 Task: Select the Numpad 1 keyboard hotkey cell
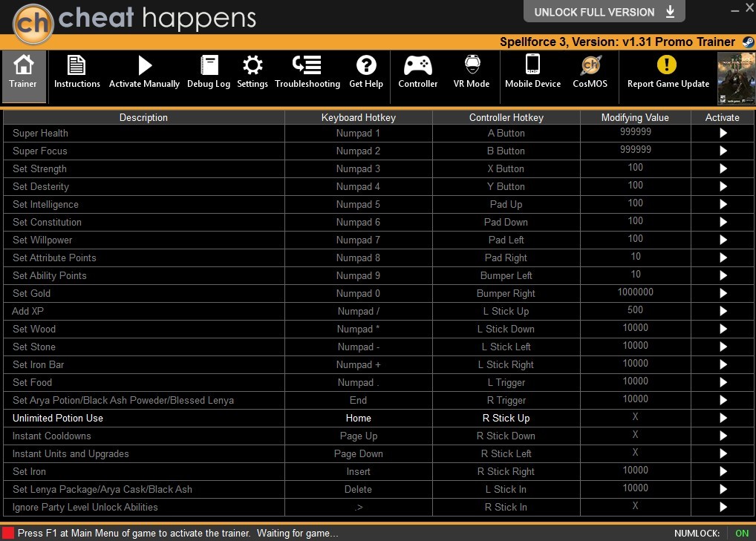click(x=358, y=134)
